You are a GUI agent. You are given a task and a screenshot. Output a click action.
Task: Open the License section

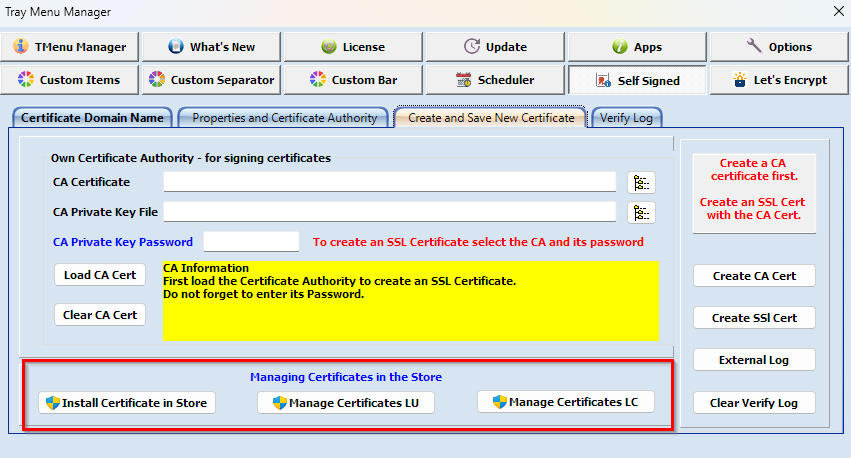tap(353, 47)
